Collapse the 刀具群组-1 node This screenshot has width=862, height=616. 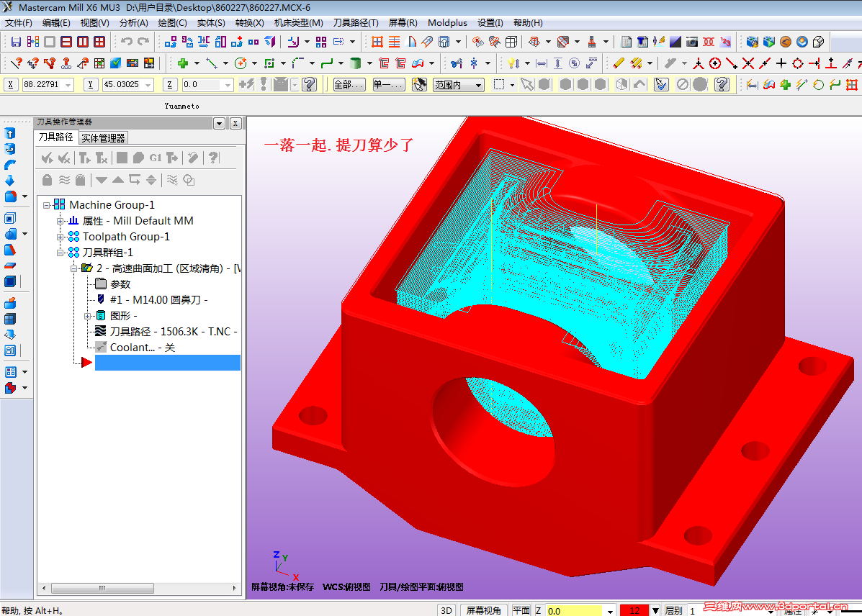(60, 253)
